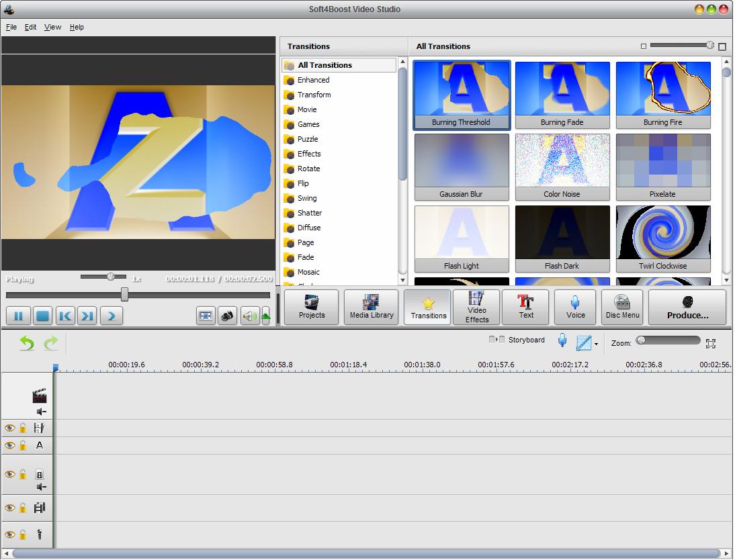Pause the preview playback
The height and width of the screenshot is (560, 735).
(18, 316)
